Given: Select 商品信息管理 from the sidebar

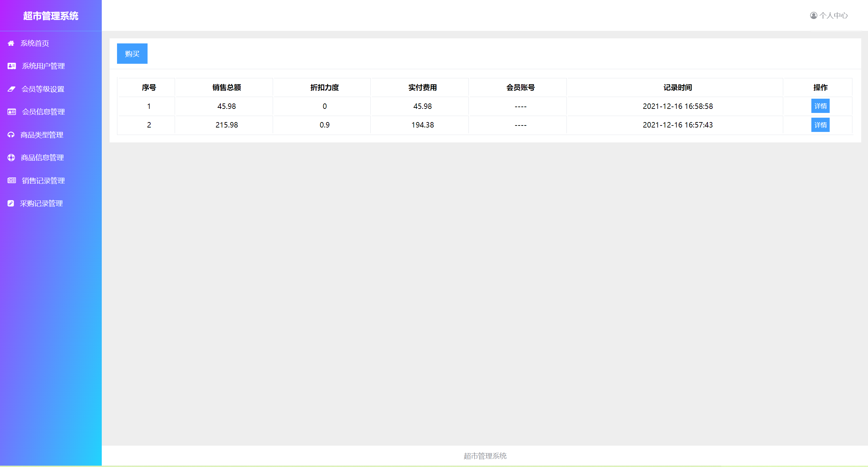Looking at the screenshot, I should click(x=42, y=158).
